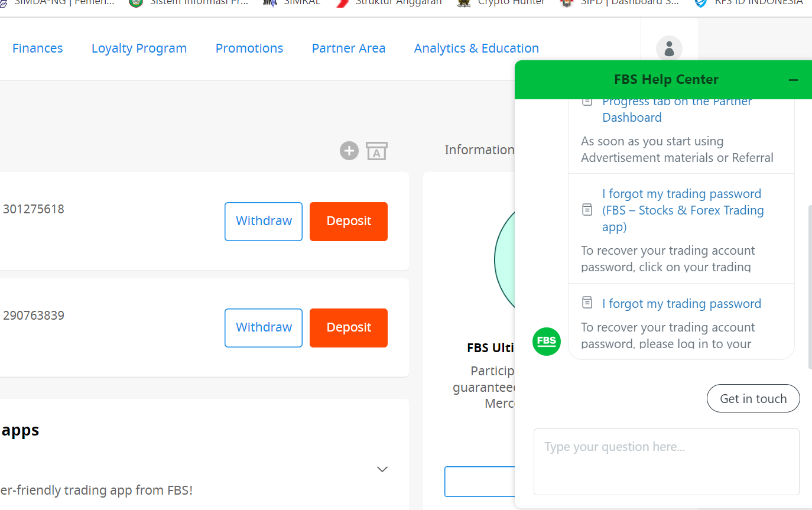Click the Help Center chat scrollbar
812x510 pixels.
[810, 287]
